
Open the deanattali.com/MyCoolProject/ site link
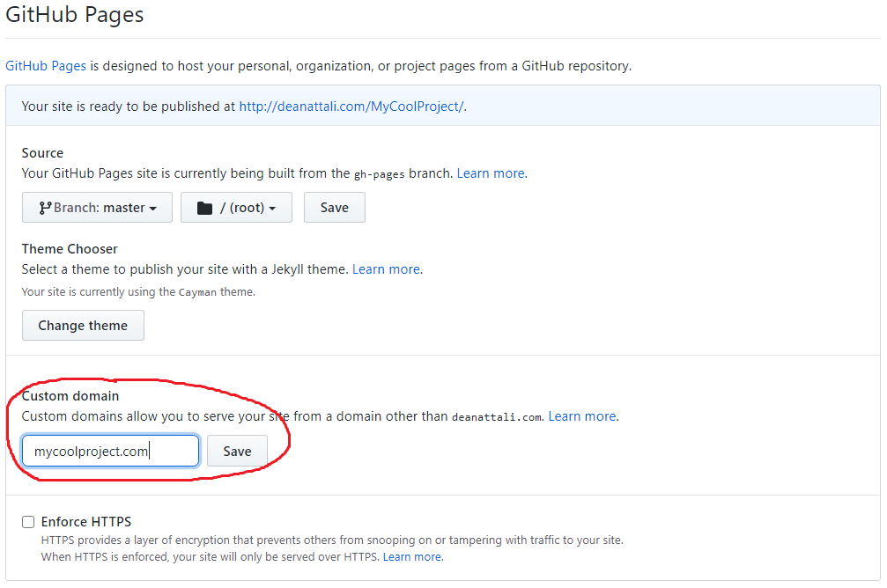pos(351,107)
